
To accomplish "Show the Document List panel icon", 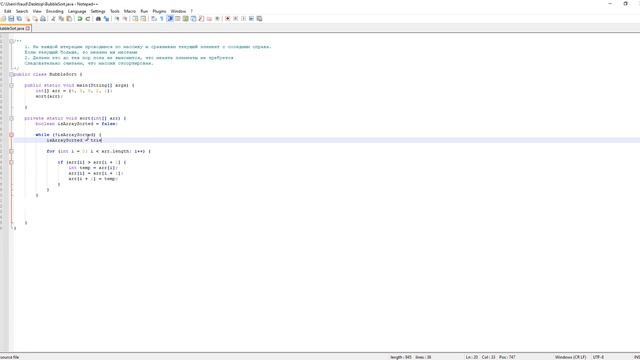I will pos(193,19).
